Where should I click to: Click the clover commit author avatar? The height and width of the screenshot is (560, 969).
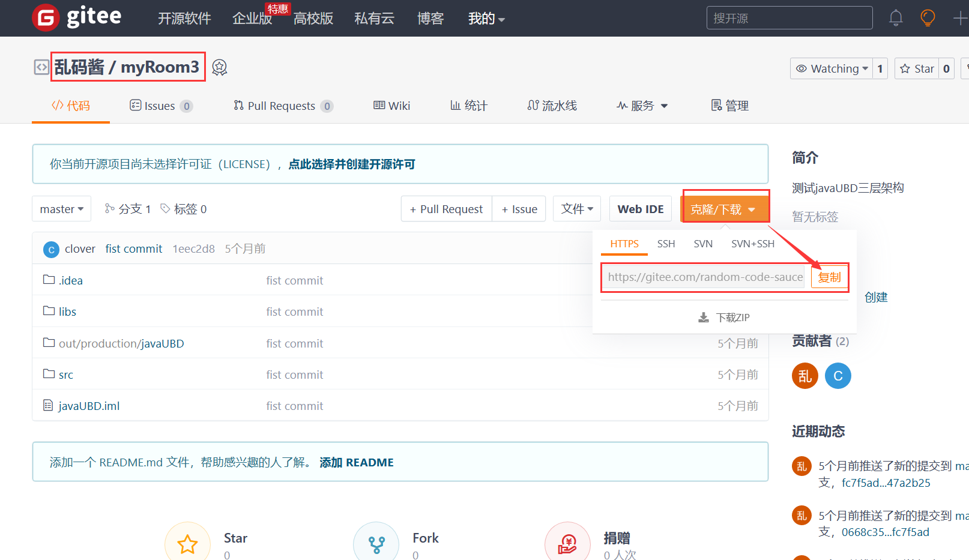click(51, 249)
